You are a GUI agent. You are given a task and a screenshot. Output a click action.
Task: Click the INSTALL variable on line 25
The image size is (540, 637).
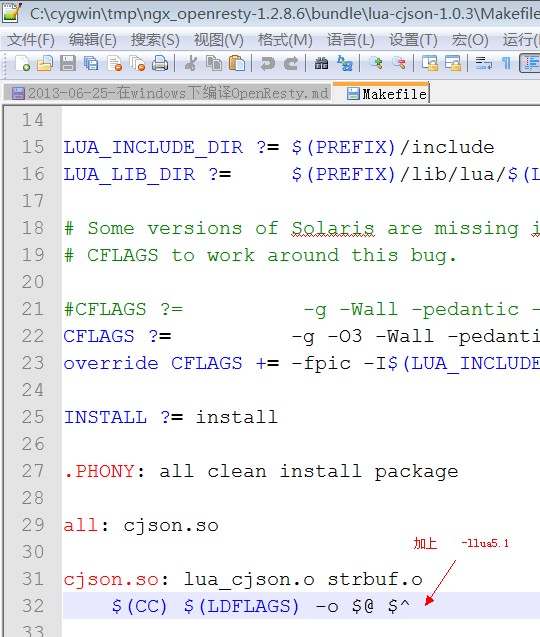pyautogui.click(x=105, y=417)
